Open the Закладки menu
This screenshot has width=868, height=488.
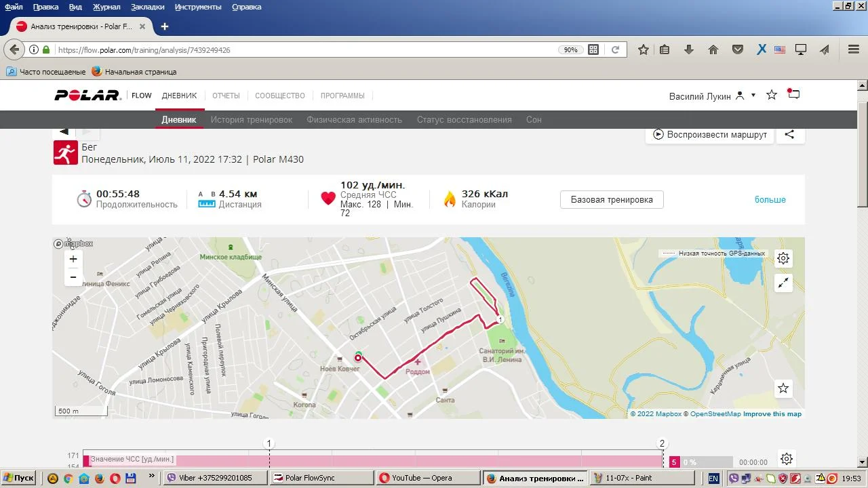pyautogui.click(x=148, y=7)
